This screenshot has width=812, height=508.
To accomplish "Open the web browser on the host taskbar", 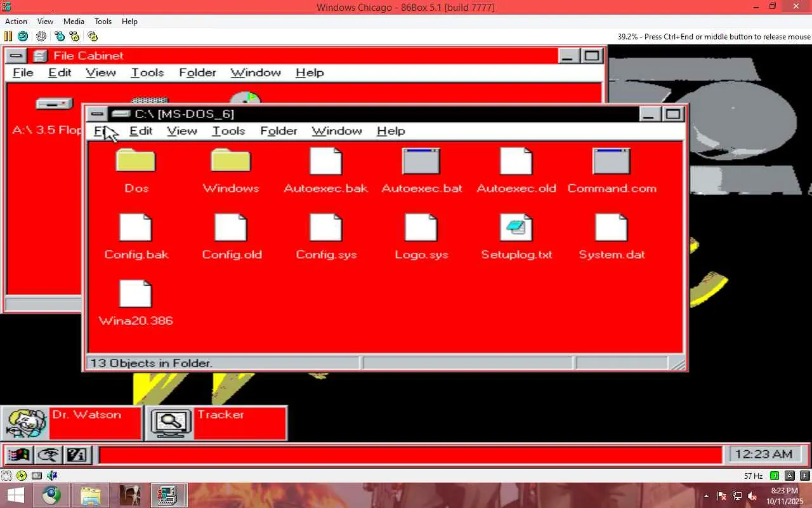I will 52,495.
